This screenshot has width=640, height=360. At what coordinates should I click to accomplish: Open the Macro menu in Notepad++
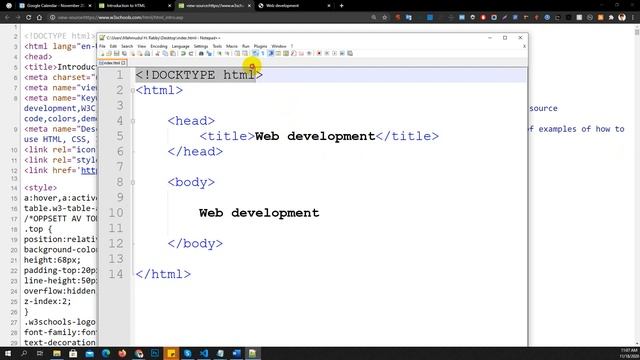point(231,46)
